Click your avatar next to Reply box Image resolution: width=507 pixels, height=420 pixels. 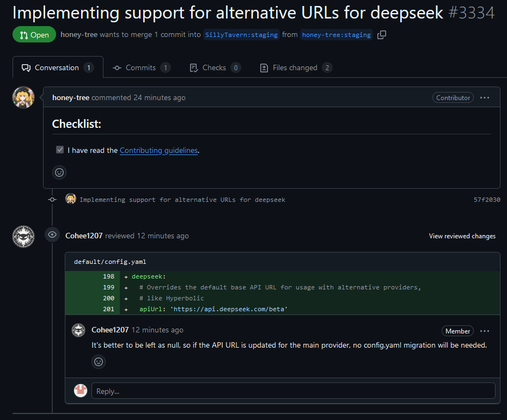81,391
